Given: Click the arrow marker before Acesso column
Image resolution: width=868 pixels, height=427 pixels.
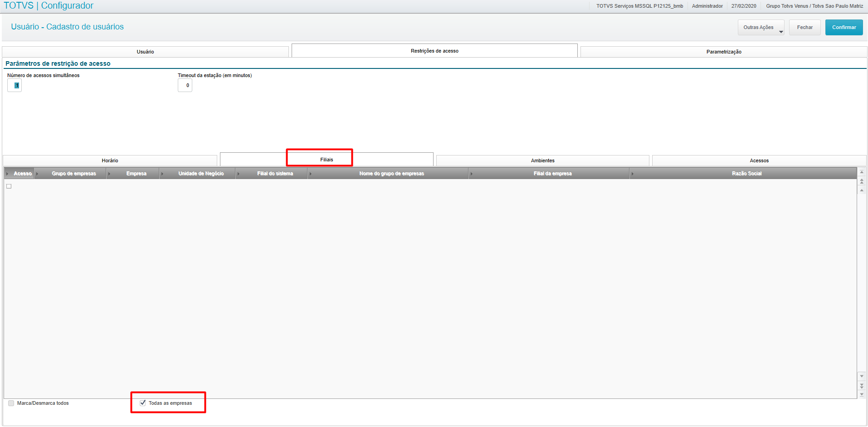Looking at the screenshot, I should (x=8, y=174).
